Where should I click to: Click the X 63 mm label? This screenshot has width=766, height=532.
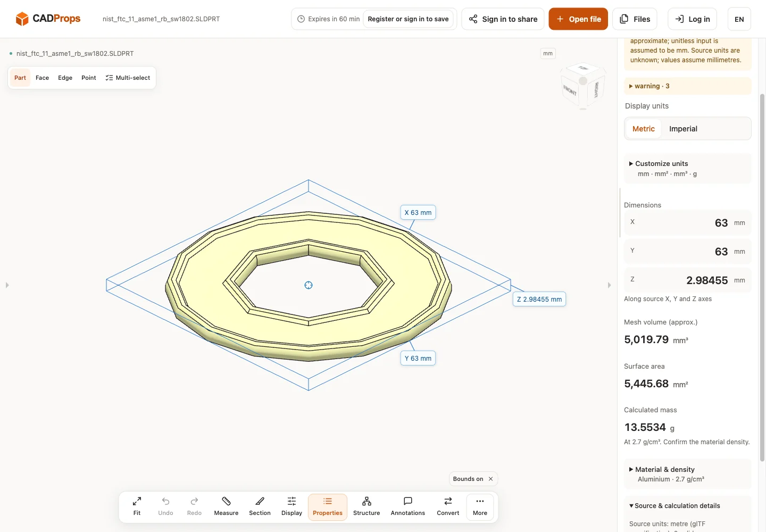(418, 212)
